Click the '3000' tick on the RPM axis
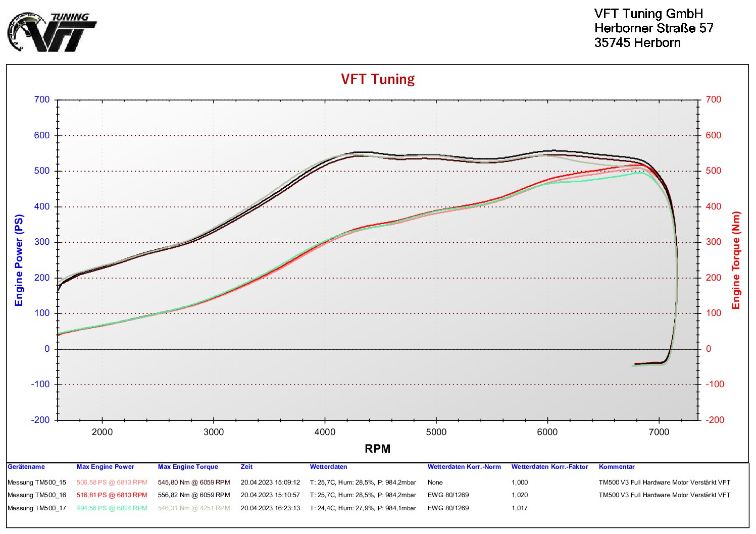 pyautogui.click(x=214, y=432)
